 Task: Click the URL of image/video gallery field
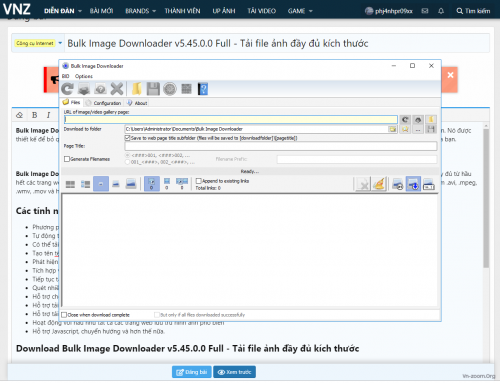click(231, 119)
